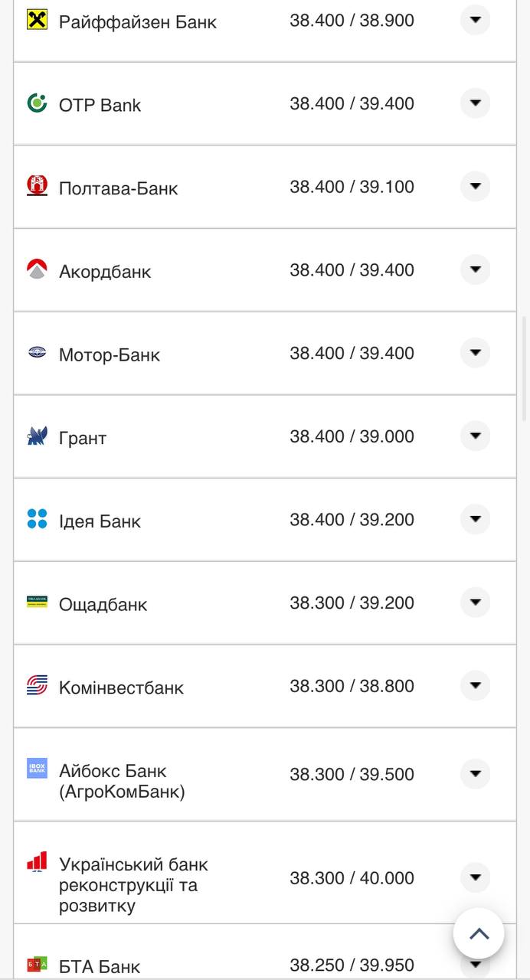Expand Український банк реконструкції та розвитку row
The height and width of the screenshot is (980, 530).
pyautogui.click(x=475, y=877)
